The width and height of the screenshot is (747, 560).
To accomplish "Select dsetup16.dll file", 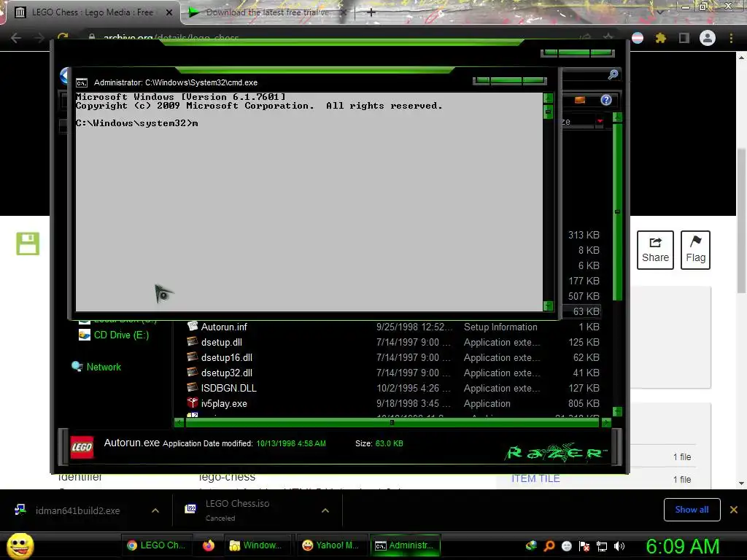I will click(x=226, y=357).
